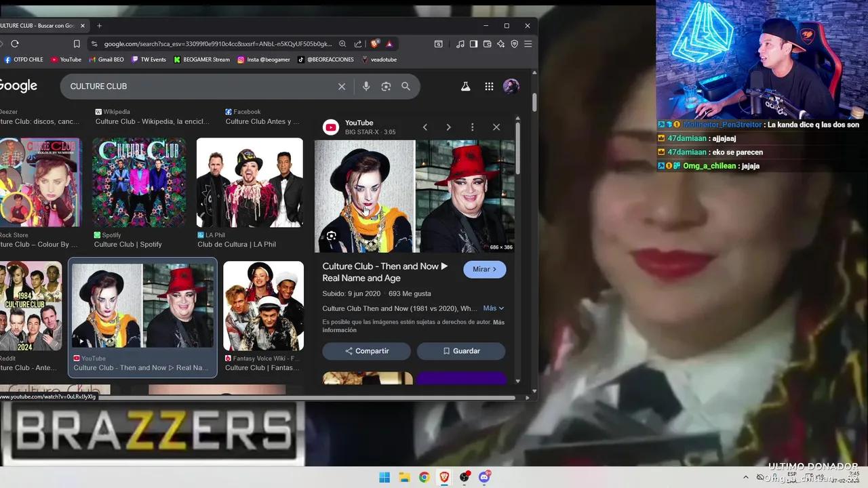Open Brave VPN shield icon
This screenshot has width=868, height=488.
pyautogui.click(x=514, y=44)
